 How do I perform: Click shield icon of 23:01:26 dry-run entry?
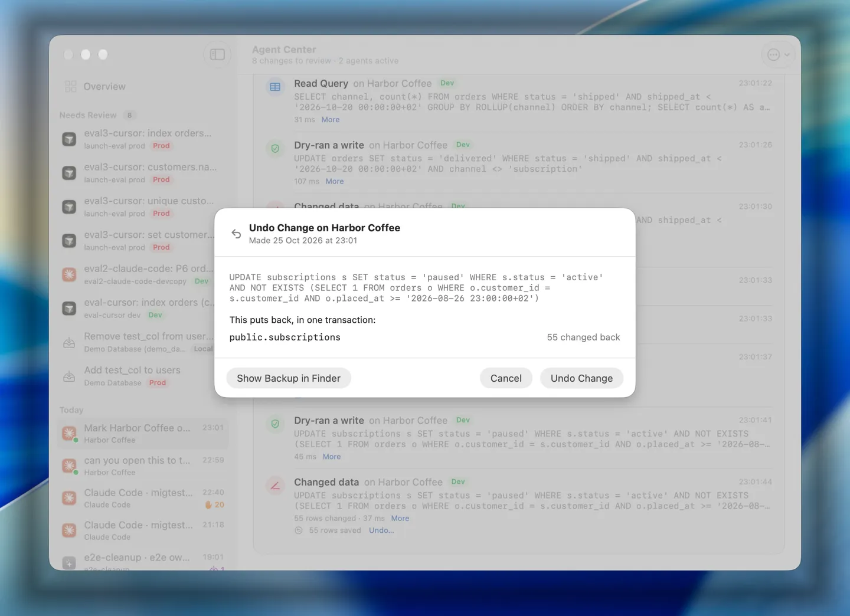(275, 149)
